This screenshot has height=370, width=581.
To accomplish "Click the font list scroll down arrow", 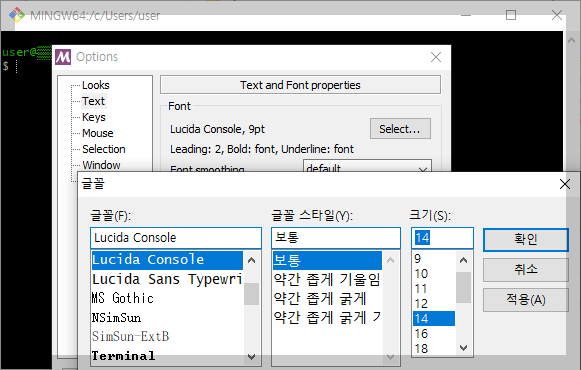I will (252, 357).
